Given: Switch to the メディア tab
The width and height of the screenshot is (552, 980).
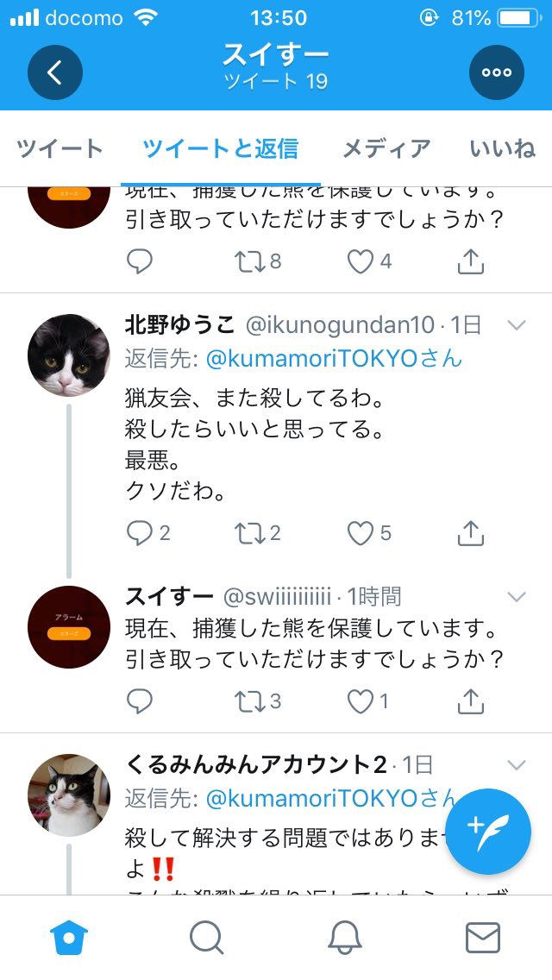Looking at the screenshot, I should tap(386, 148).
